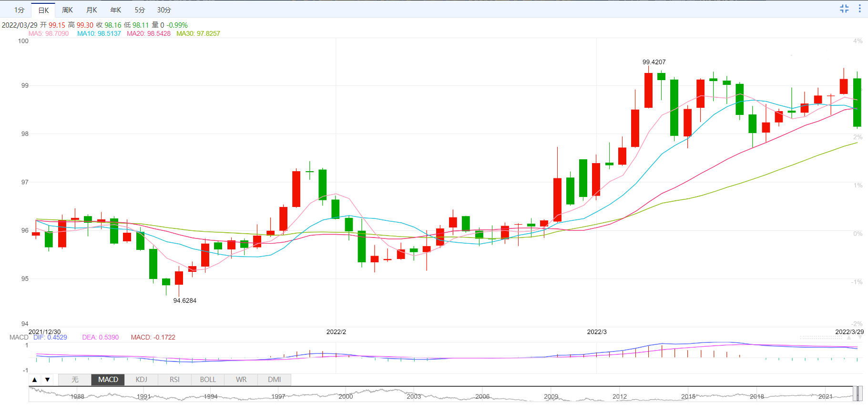Image resolution: width=868 pixels, height=413 pixels.
Task: Open the three-dot more options menu
Action: [x=859, y=9]
